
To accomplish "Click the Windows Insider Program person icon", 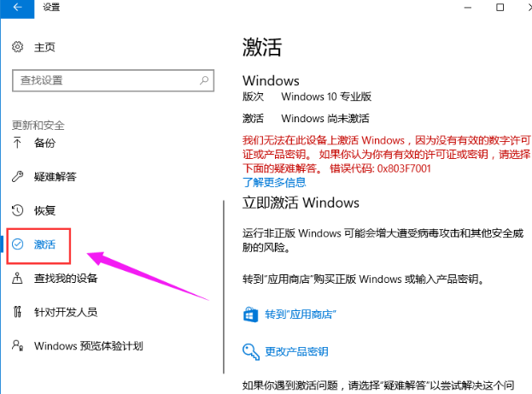I will pos(17,345).
